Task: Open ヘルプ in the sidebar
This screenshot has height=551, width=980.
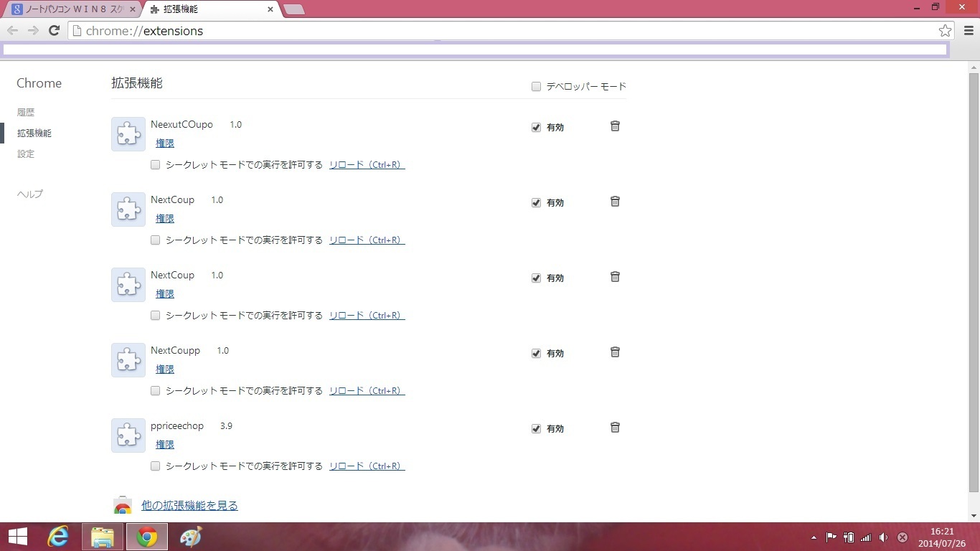Action: [30, 194]
